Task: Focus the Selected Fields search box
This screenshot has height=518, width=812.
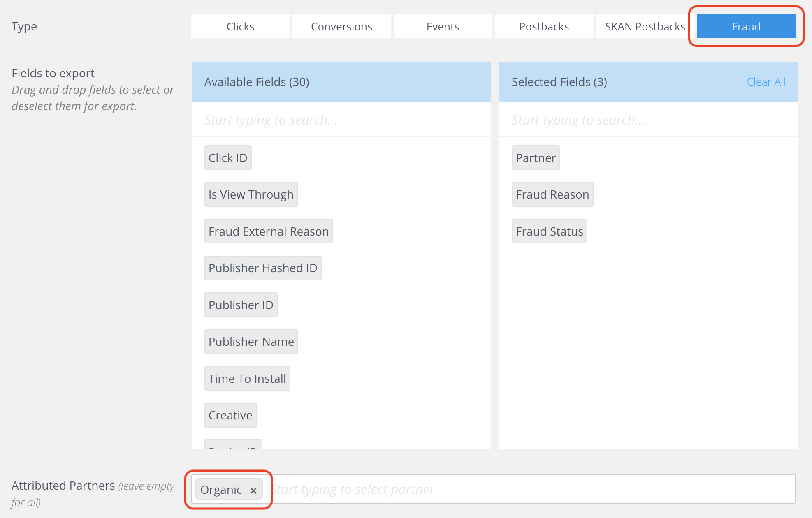Action: [x=648, y=120]
